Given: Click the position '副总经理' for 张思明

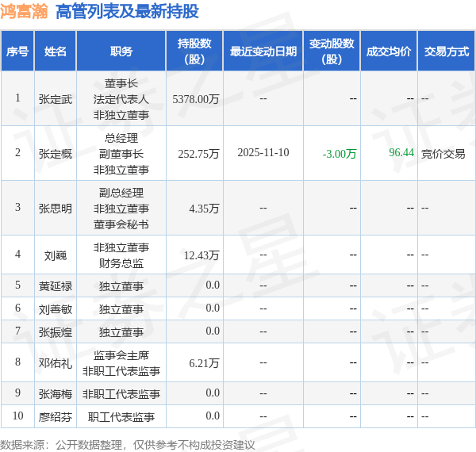Looking at the screenshot, I should pyautogui.click(x=121, y=193).
